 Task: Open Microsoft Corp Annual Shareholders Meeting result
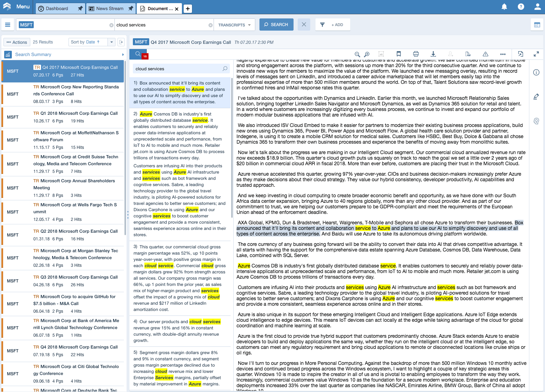pos(63,188)
